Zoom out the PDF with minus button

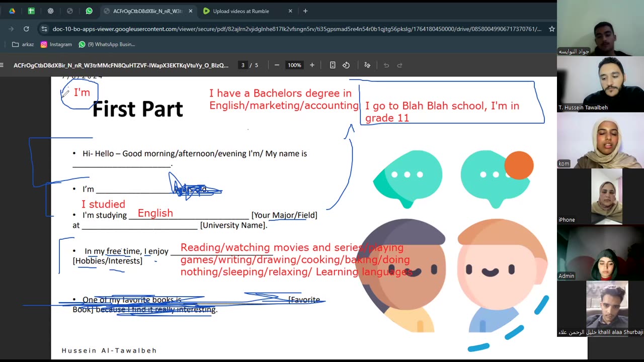[277, 65]
